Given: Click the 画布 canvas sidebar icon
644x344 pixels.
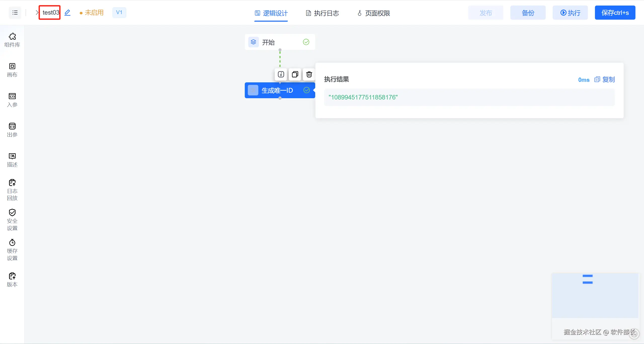Looking at the screenshot, I should click(x=12, y=70).
